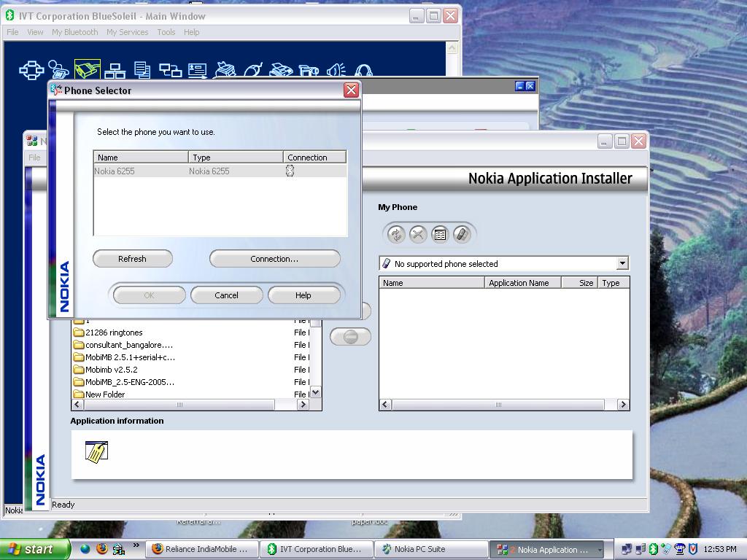Switch to Nokia PC Suite taskbar button
Image resolution: width=747 pixels, height=560 pixels.
point(432,549)
